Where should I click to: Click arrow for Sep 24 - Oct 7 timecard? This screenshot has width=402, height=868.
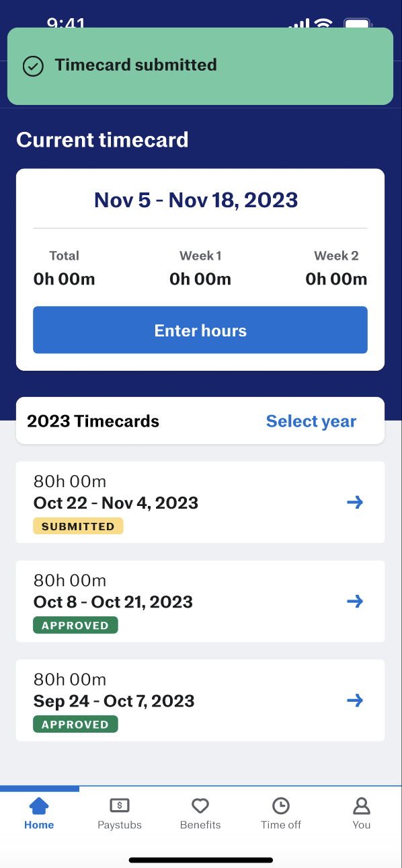point(355,700)
